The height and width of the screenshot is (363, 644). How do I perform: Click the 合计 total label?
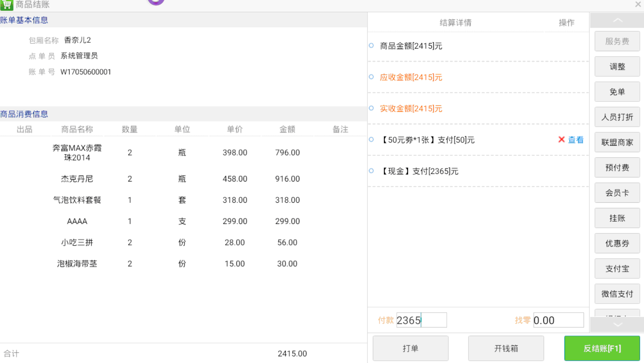[11, 354]
